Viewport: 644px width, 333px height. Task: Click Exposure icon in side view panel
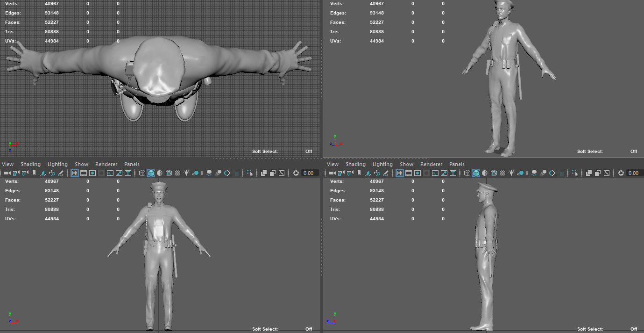[621, 173]
